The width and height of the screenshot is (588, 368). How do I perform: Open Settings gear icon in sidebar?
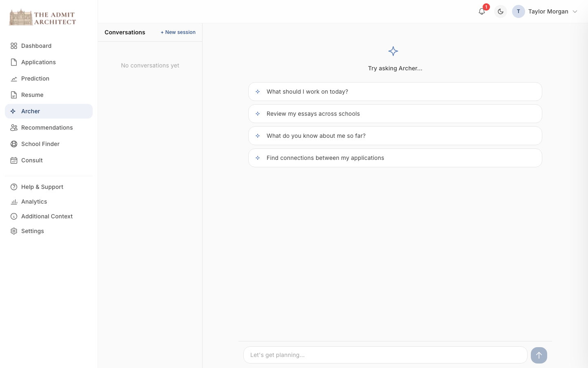(x=14, y=231)
